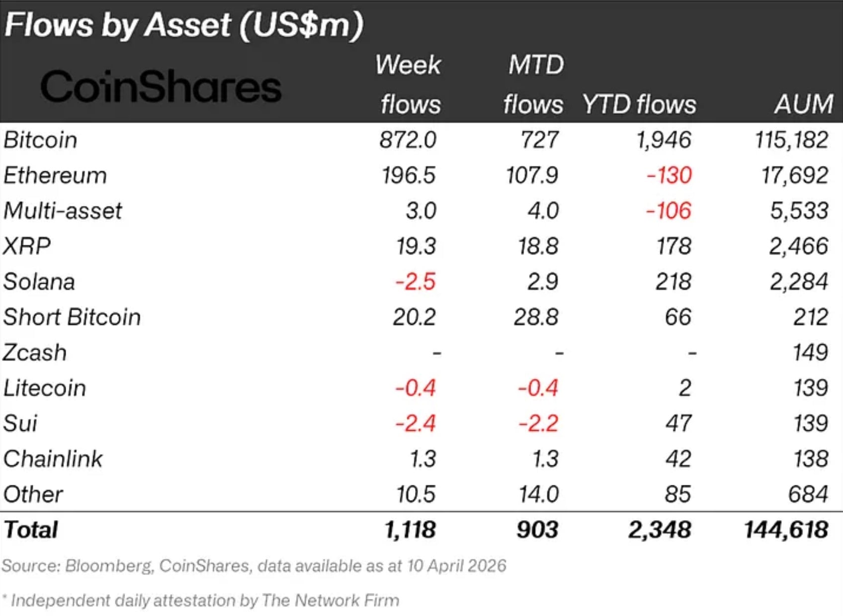Click the Zcash row label
Screen dimensions: 843x616
pos(35,353)
